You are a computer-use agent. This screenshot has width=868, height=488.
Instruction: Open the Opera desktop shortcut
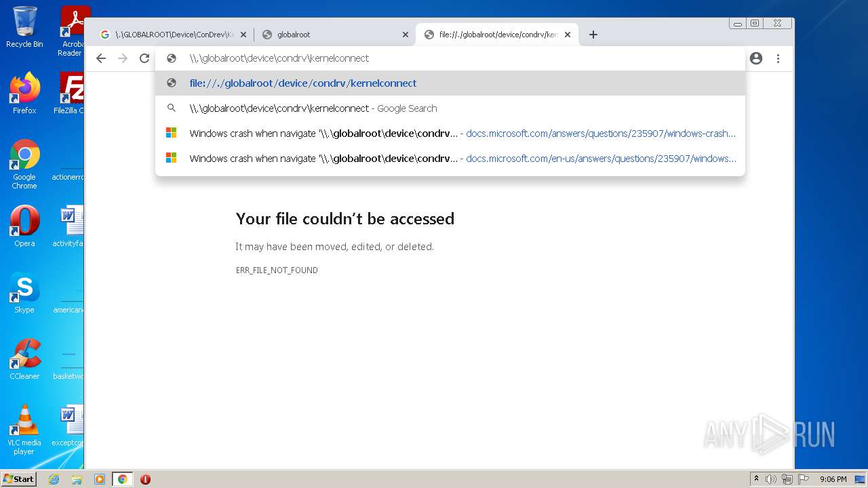pos(24,226)
